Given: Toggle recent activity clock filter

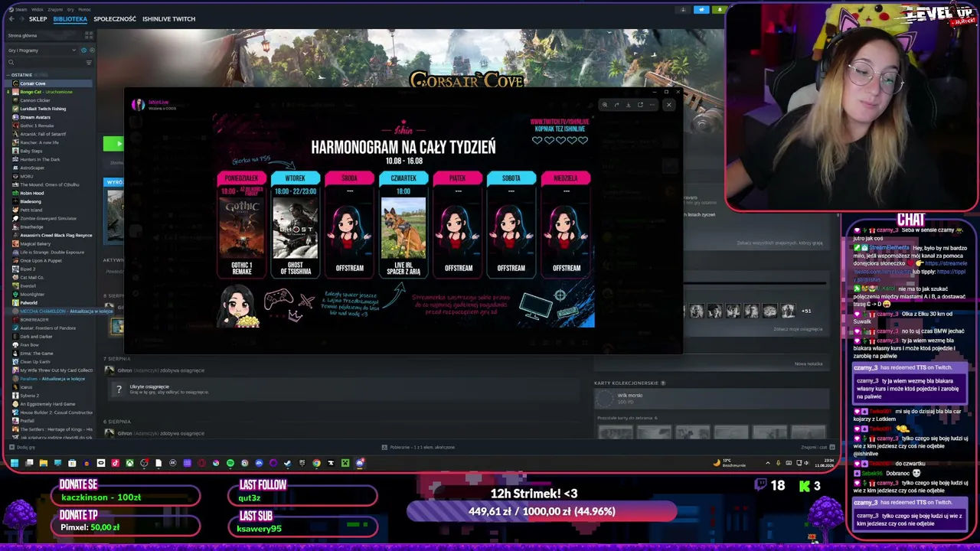Looking at the screenshot, I should 83,51.
